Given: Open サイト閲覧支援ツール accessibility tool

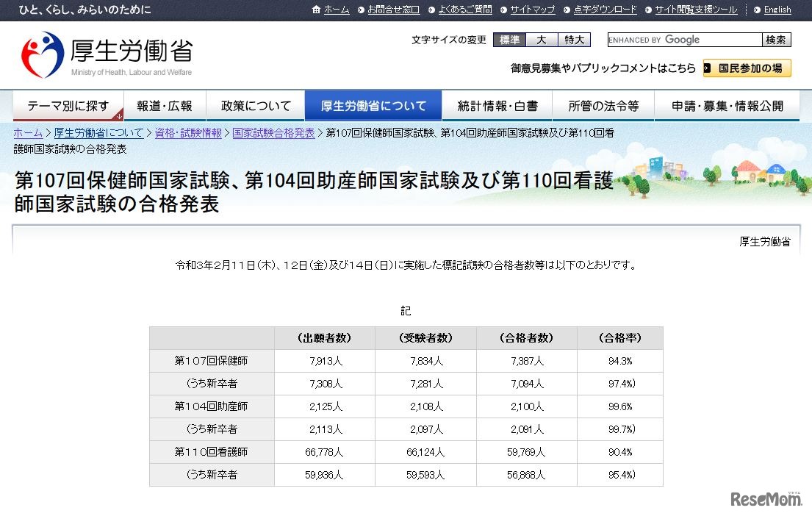Looking at the screenshot, I should coord(695,10).
